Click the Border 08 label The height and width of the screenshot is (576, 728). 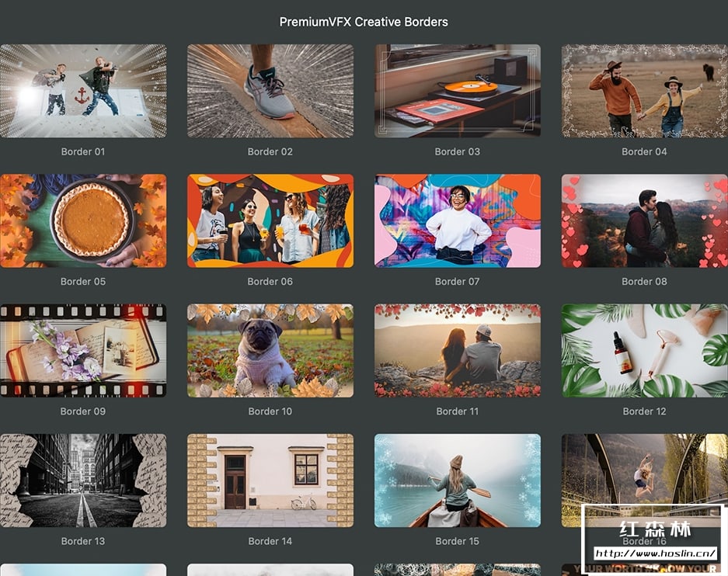pyautogui.click(x=644, y=282)
